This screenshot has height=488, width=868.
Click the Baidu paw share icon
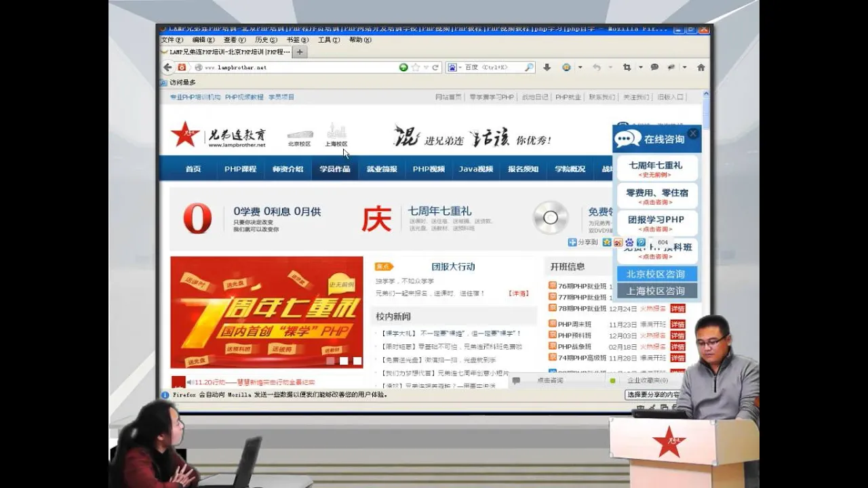click(x=629, y=242)
